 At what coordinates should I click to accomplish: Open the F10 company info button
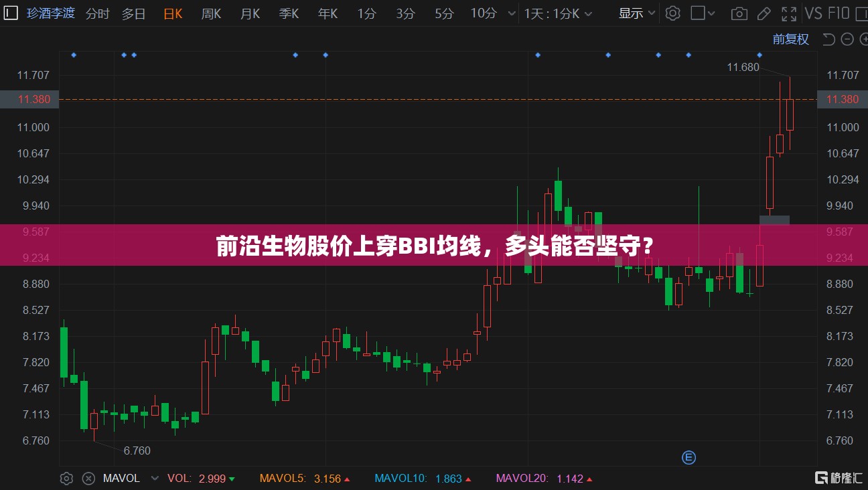tap(839, 13)
